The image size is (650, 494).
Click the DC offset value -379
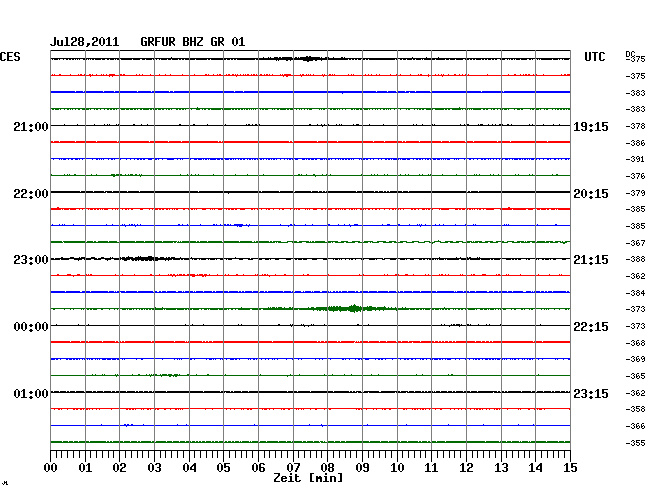(x=635, y=193)
